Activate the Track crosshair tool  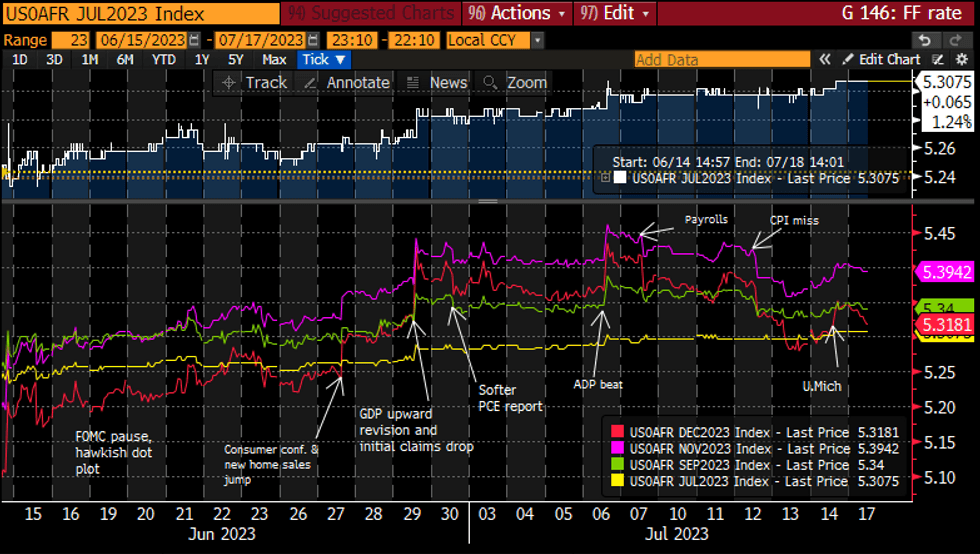[x=255, y=83]
